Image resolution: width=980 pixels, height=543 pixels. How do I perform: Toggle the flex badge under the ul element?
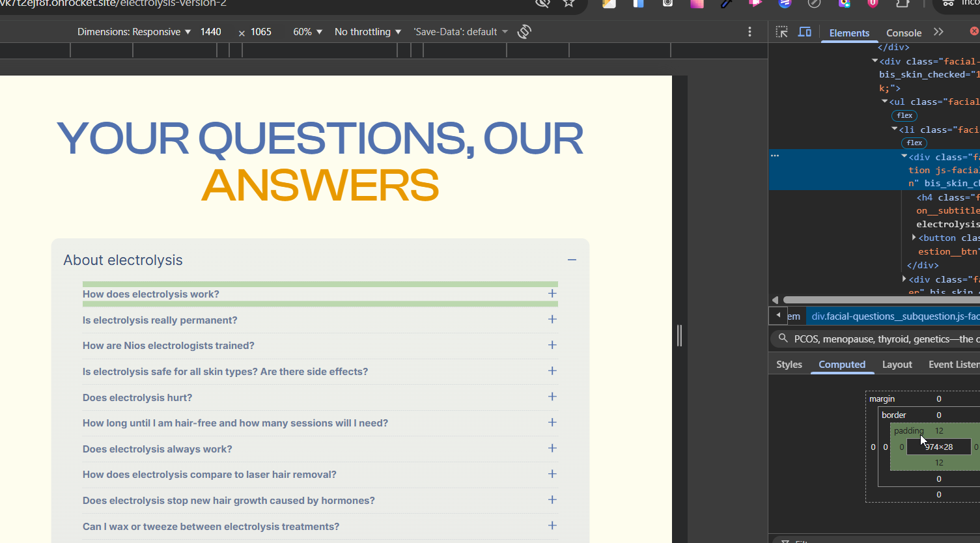click(904, 116)
